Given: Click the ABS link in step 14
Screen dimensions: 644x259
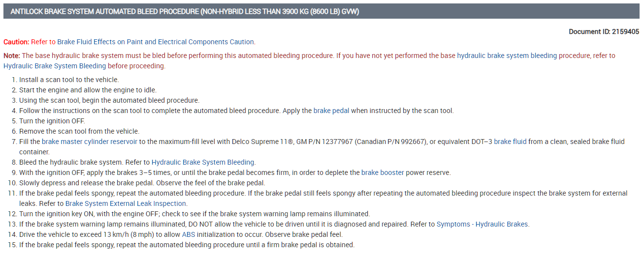Looking at the screenshot, I should tap(189, 234).
